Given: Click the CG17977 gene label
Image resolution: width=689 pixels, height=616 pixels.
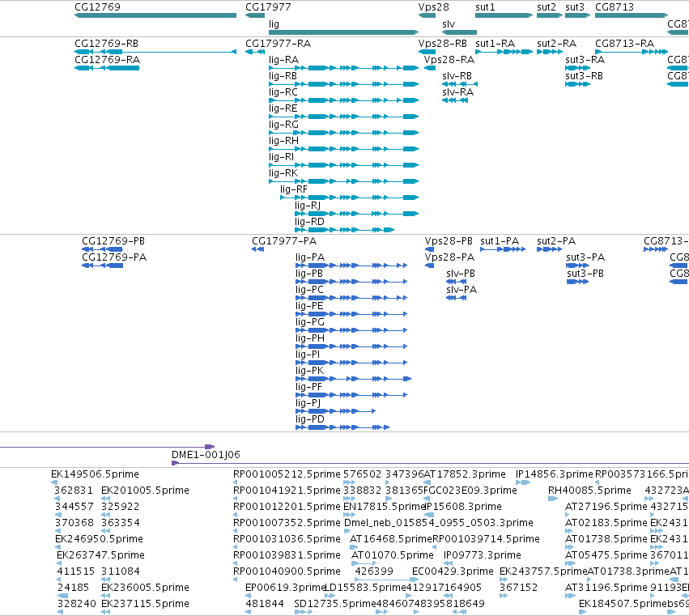Looking at the screenshot, I should (268, 7).
